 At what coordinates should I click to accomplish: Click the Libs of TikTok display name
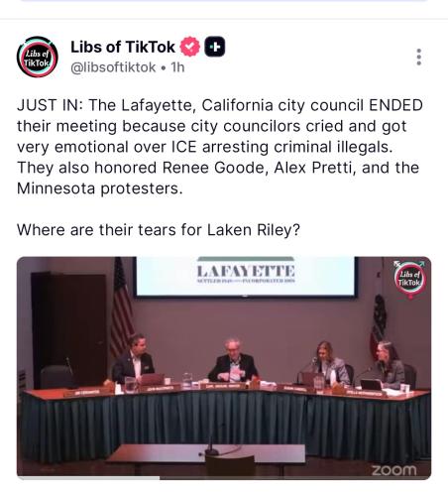[123, 47]
